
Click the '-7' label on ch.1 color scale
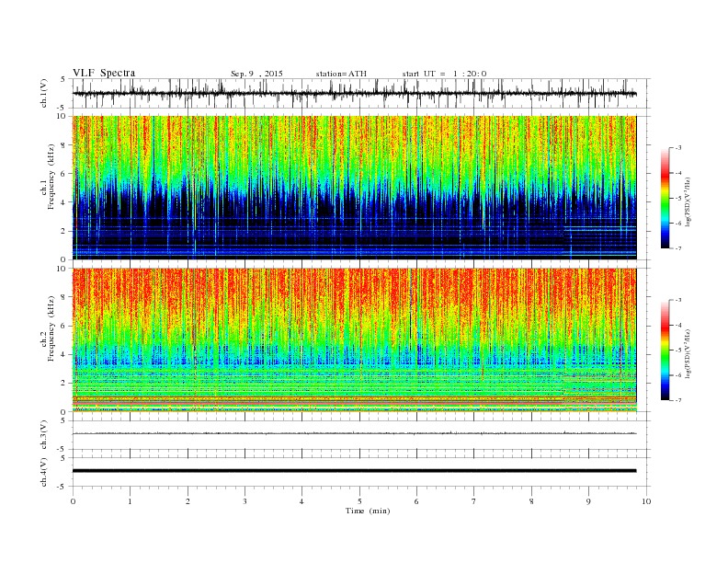(x=678, y=248)
